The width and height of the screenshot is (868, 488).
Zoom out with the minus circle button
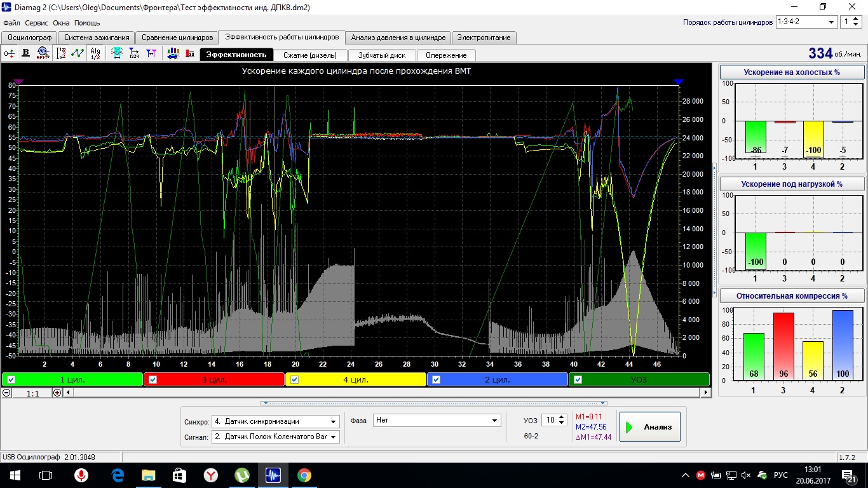pyautogui.click(x=7, y=393)
